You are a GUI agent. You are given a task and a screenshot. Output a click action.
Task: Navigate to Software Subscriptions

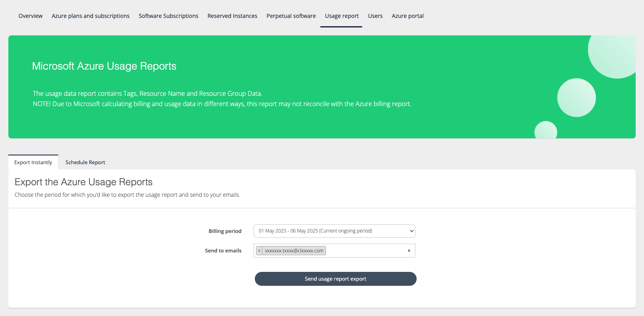tap(168, 16)
